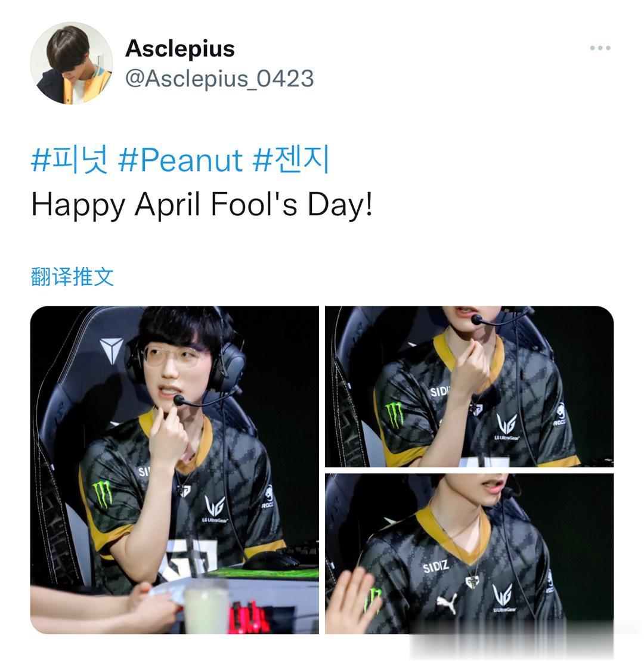This screenshot has height=661, width=644.
Task: Open the @Asclepius_0423 handle
Action: 219,79
